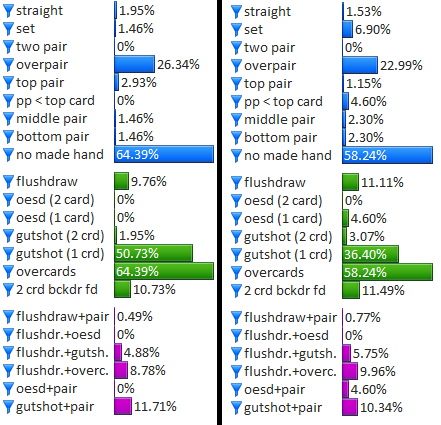Select the filter icon beside right 'straight'

pyautogui.click(x=236, y=12)
